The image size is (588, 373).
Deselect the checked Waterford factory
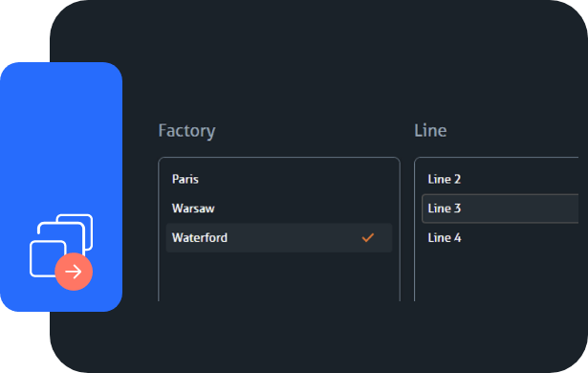[279, 238]
